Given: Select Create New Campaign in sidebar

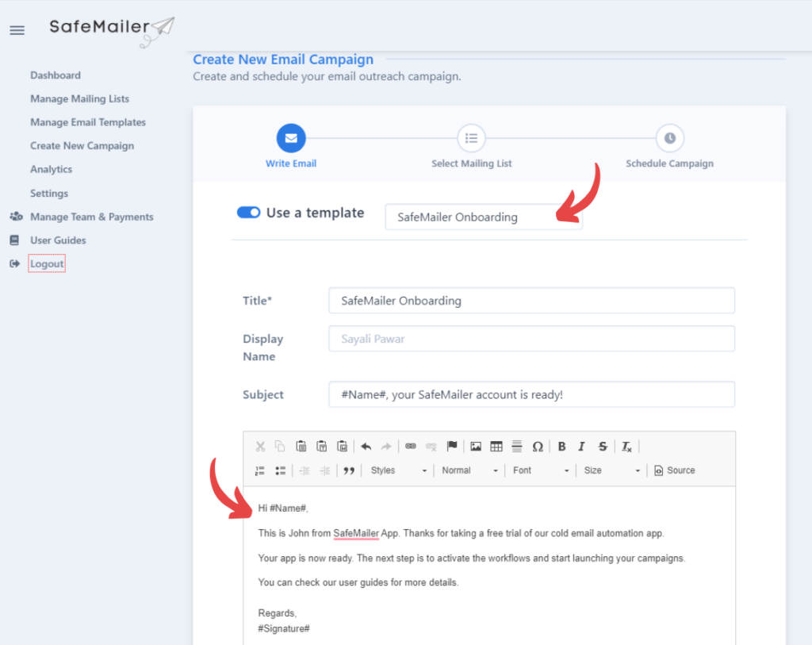Looking at the screenshot, I should click(x=82, y=145).
